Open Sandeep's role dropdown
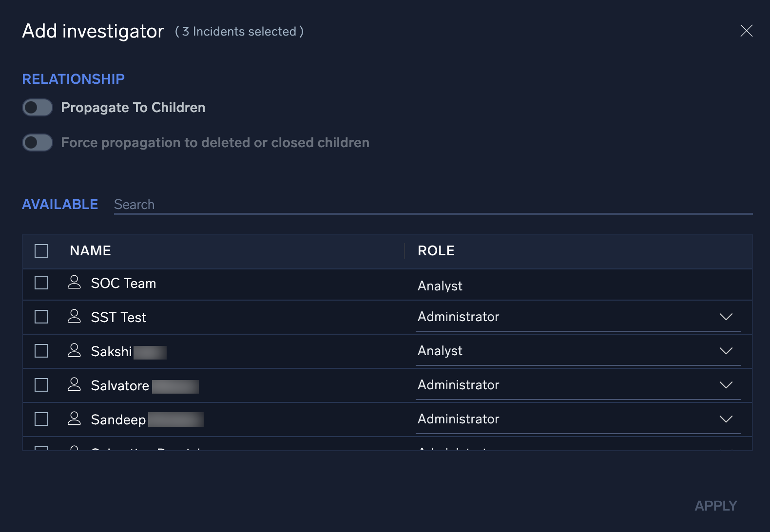 pos(726,418)
